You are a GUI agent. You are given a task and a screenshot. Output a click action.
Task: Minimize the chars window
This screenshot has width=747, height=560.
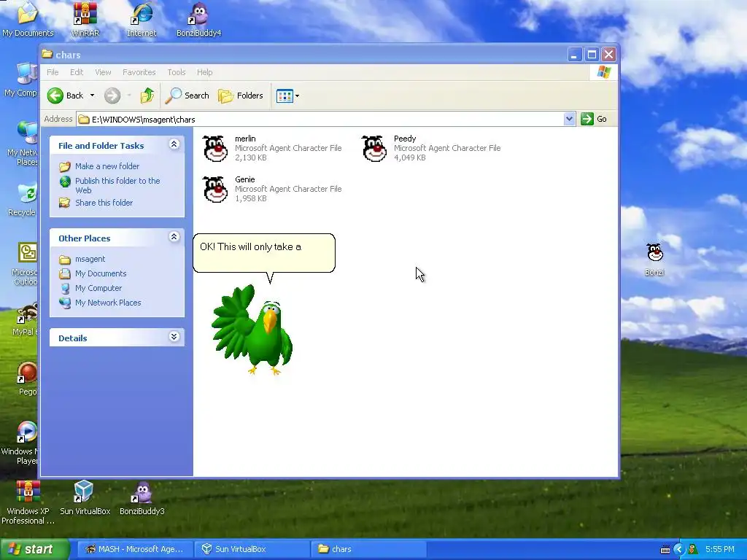tap(575, 55)
